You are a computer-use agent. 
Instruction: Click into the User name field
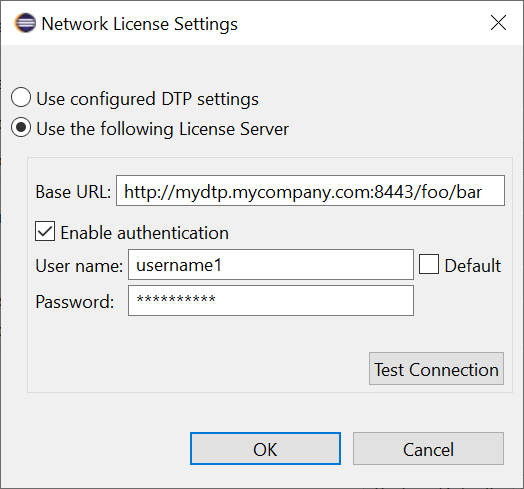271,264
